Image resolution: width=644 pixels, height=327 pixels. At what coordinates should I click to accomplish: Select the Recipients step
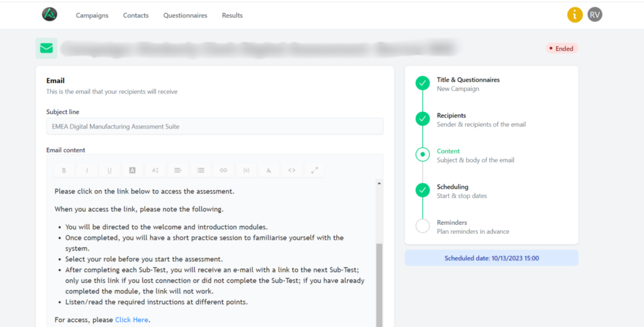451,116
